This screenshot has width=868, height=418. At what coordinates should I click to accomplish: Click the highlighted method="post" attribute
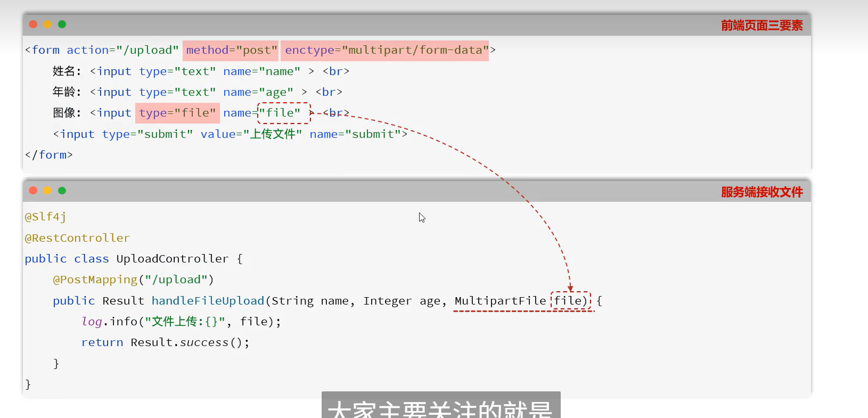(231, 51)
